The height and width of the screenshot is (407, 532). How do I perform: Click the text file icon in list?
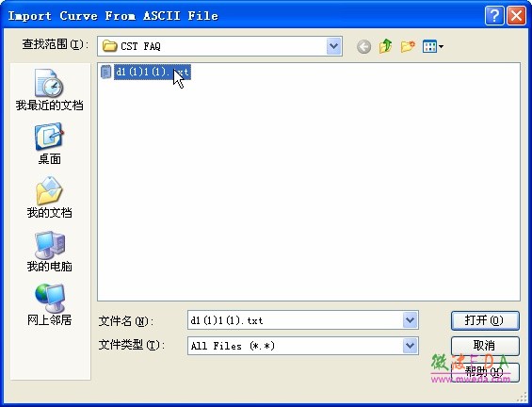106,72
